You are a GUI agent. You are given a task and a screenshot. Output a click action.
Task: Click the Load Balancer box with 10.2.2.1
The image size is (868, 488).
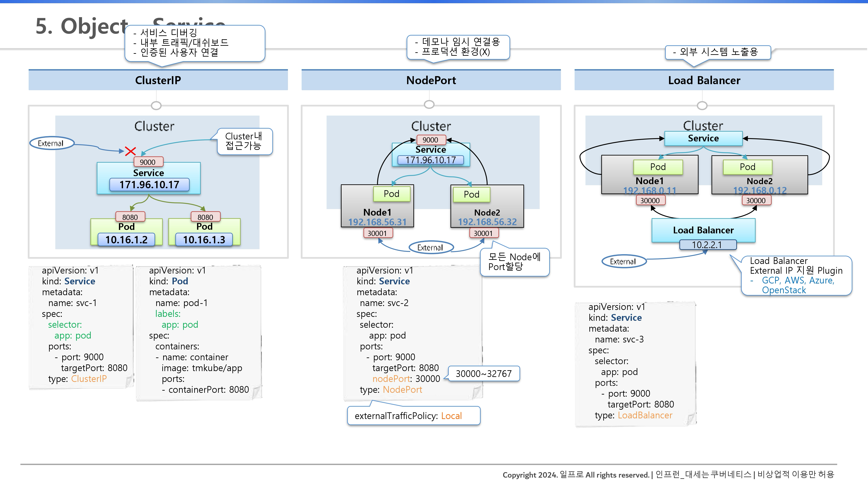(x=703, y=230)
